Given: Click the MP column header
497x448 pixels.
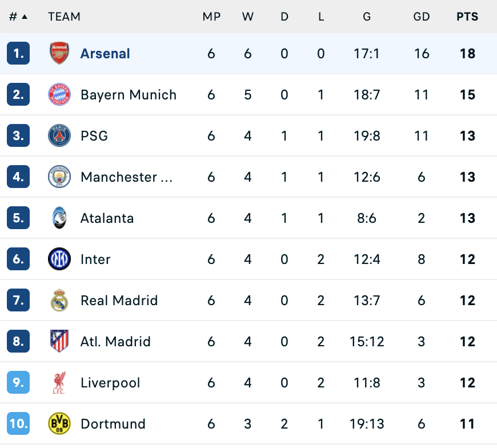Looking at the screenshot, I should [x=211, y=17].
